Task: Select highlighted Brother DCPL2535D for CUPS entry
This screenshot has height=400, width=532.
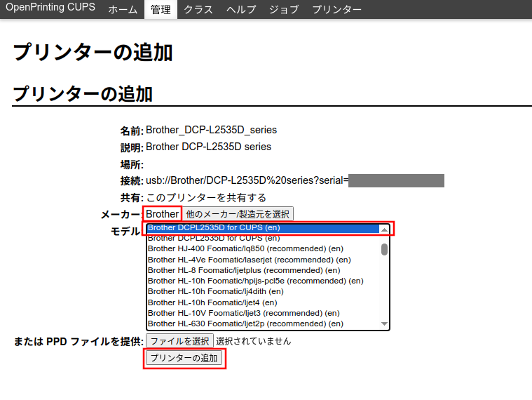Action: 263,228
